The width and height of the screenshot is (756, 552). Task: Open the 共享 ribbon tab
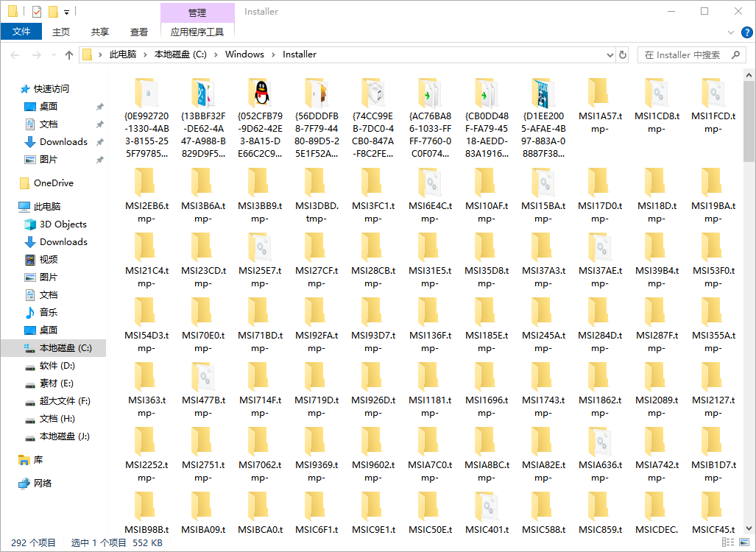pos(100,32)
